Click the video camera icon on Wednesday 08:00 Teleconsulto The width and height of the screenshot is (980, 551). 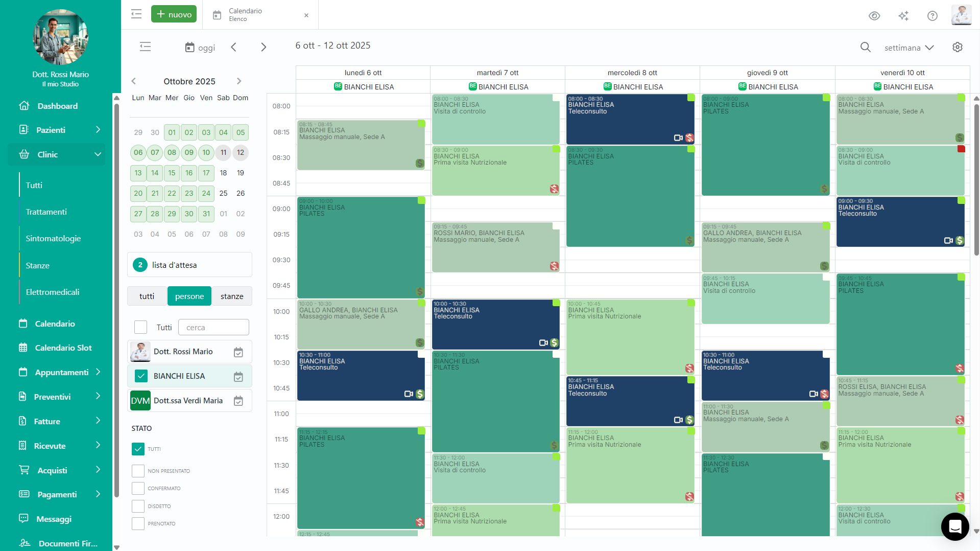[678, 138]
